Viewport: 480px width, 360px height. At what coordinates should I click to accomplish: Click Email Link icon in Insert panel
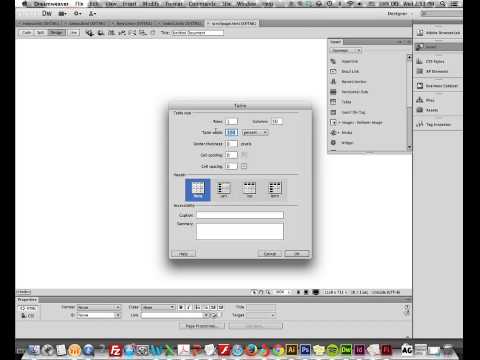pos(333,71)
